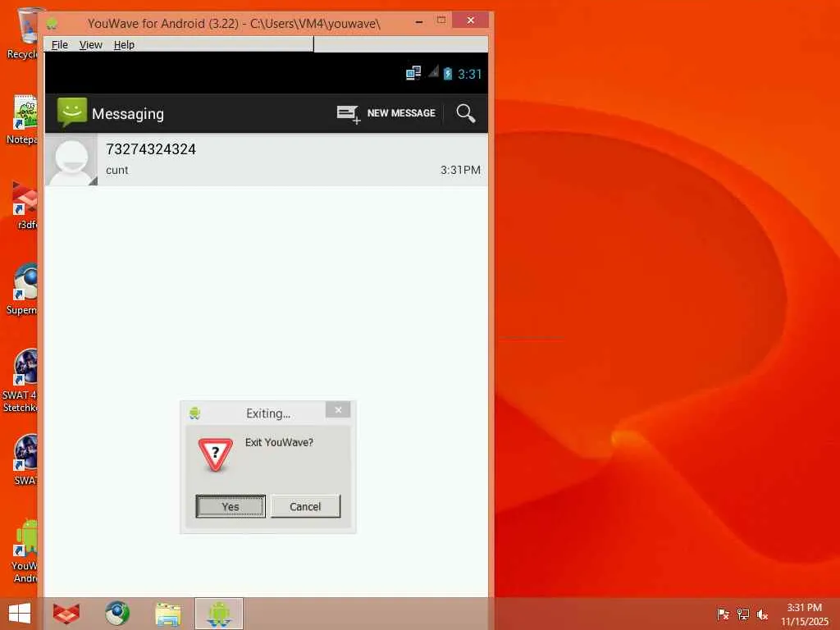Click the question warning icon in dialog

216,454
